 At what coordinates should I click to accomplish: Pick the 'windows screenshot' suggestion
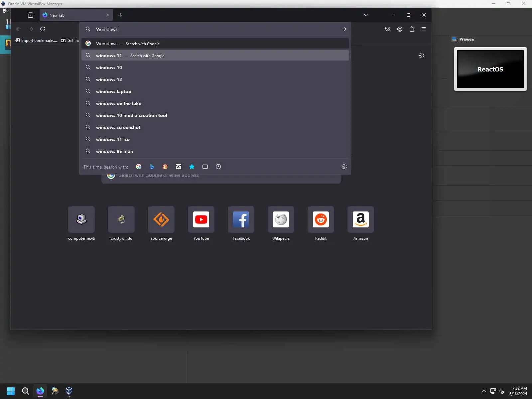(215, 127)
